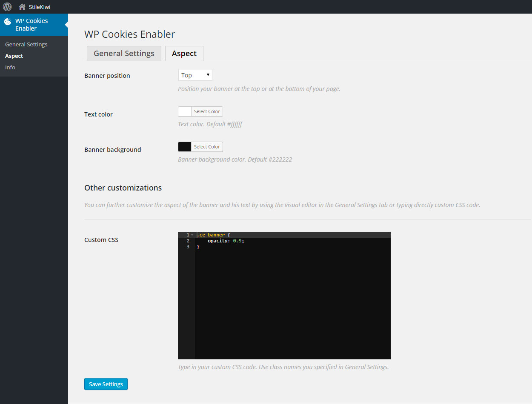Select Aspect in the sidebar submenu
Viewport: 532px width, 404px height.
point(14,56)
